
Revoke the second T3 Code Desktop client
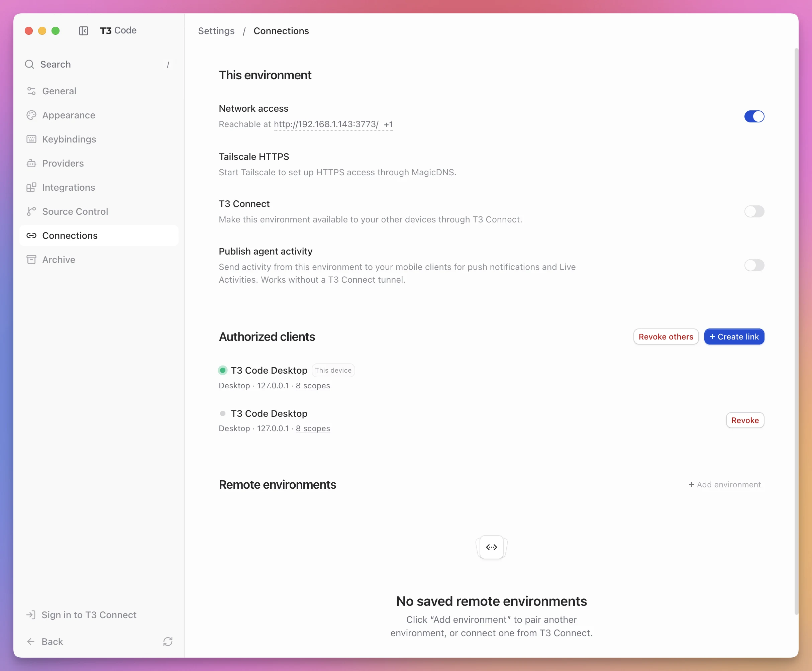pos(745,420)
